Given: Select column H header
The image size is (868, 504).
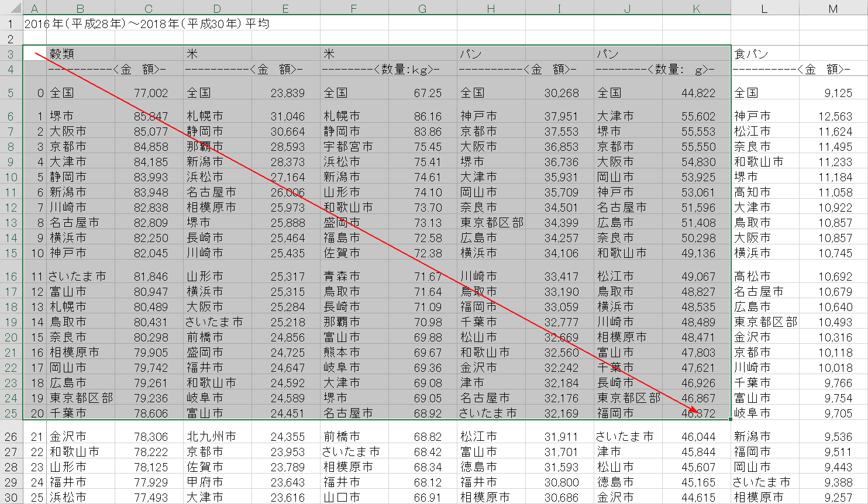Looking at the screenshot, I should (x=491, y=8).
